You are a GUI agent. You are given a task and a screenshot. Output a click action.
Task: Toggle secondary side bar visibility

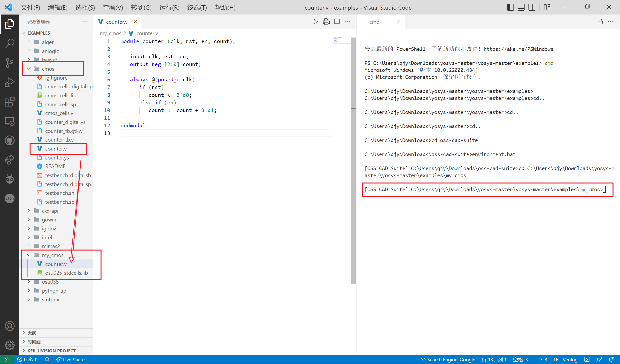click(x=532, y=7)
